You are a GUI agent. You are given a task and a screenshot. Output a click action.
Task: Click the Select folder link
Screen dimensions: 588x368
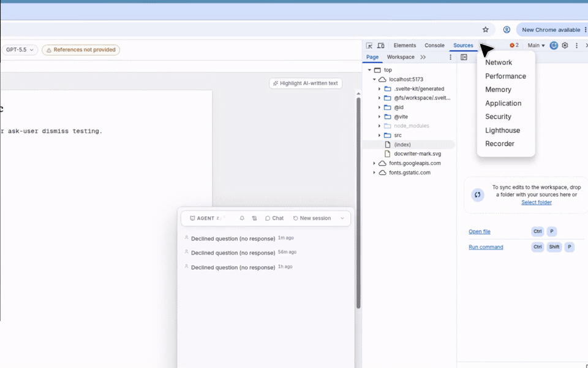click(x=537, y=202)
